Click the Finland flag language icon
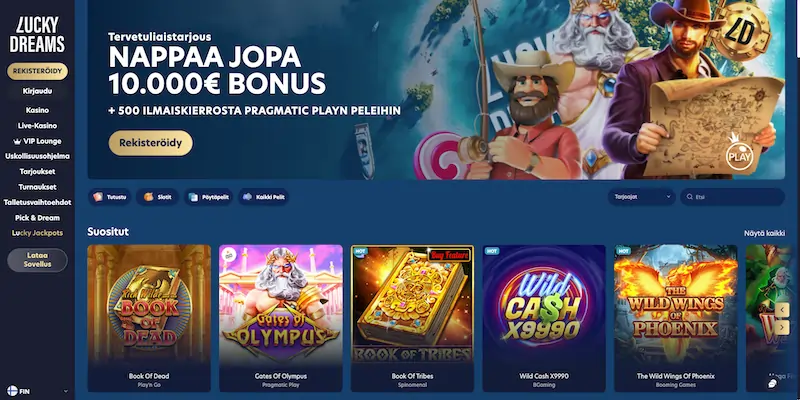The height and width of the screenshot is (400, 800). point(12,391)
